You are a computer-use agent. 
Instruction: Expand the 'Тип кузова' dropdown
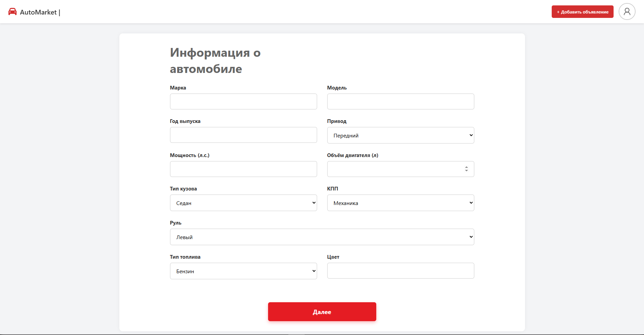pos(243,203)
